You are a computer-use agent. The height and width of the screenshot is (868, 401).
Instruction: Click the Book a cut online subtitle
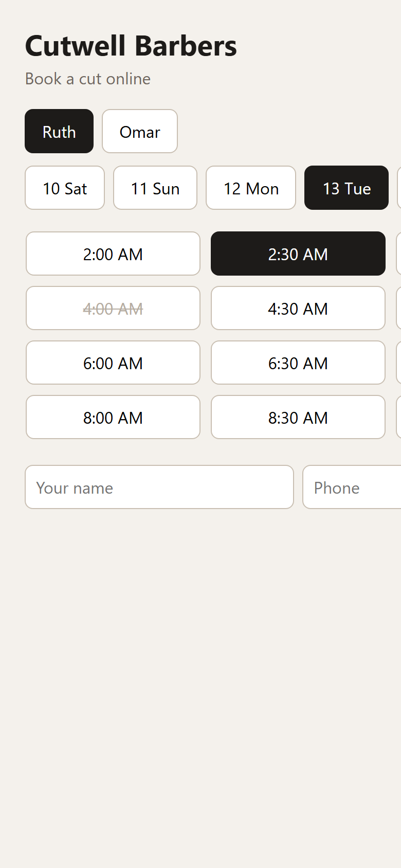point(88,79)
